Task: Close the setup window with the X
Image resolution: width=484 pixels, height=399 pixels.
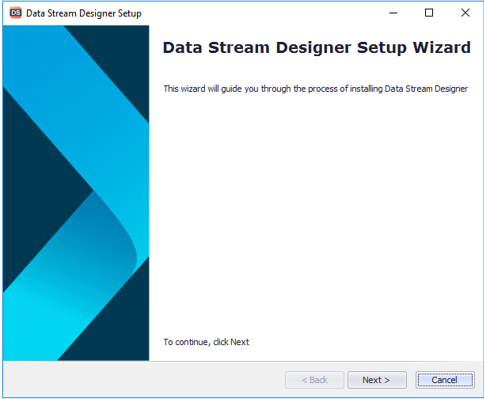Action: (465, 13)
